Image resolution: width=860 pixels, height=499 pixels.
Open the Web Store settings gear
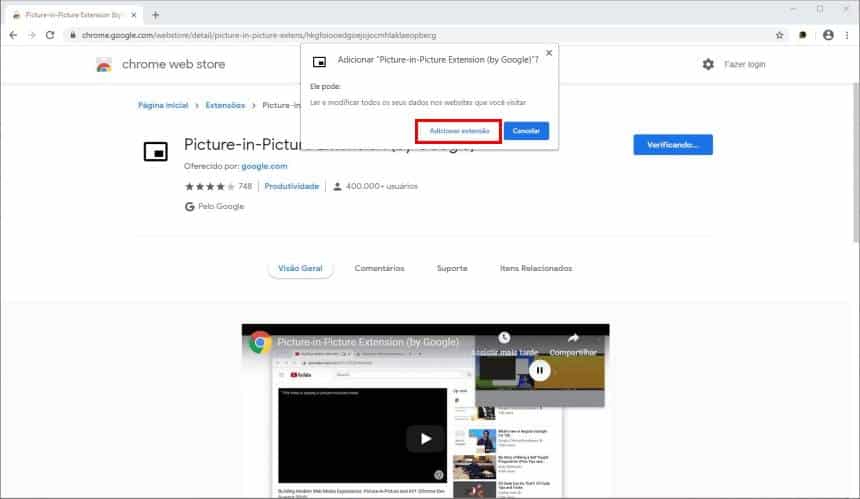[x=708, y=64]
